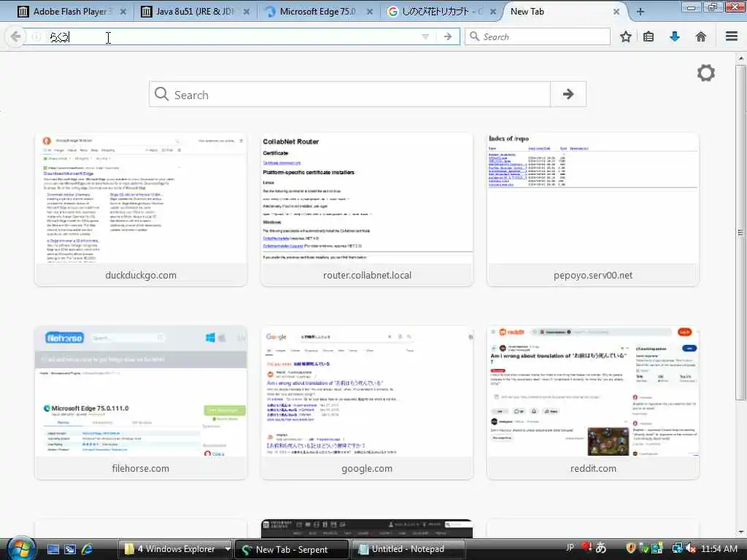Click the New Tab page search field
The height and width of the screenshot is (560, 747).
[x=350, y=94]
